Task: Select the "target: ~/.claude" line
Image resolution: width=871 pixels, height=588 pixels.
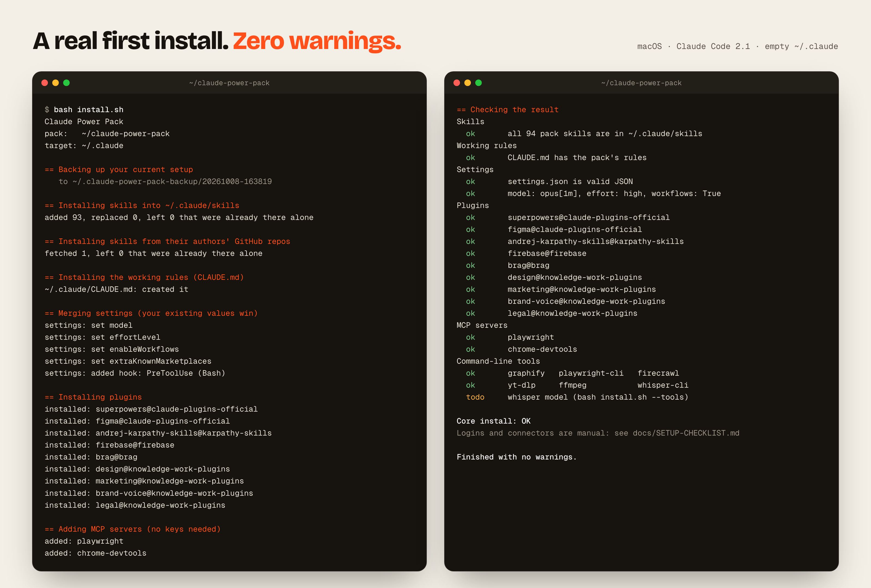Action: point(84,146)
